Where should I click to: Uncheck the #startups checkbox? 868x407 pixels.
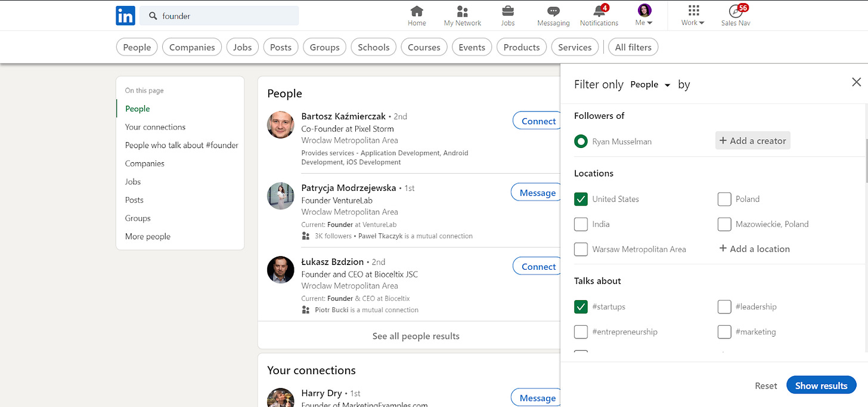click(x=581, y=306)
